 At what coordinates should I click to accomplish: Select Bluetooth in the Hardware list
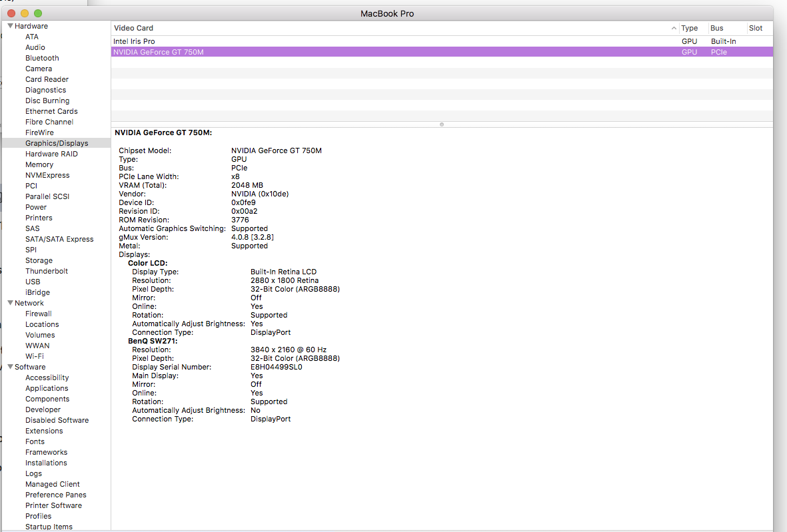42,58
